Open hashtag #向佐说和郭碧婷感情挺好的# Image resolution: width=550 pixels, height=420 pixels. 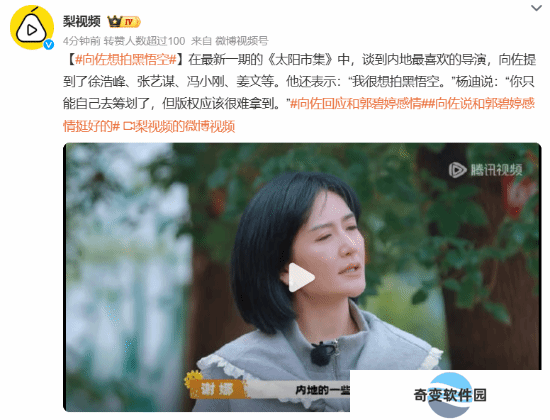[299, 115]
